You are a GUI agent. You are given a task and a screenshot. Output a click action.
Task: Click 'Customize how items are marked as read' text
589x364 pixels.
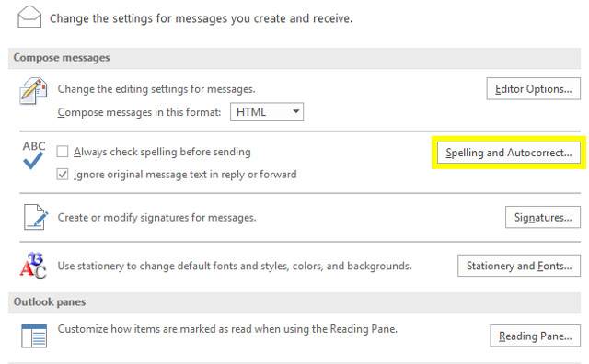pos(227,329)
